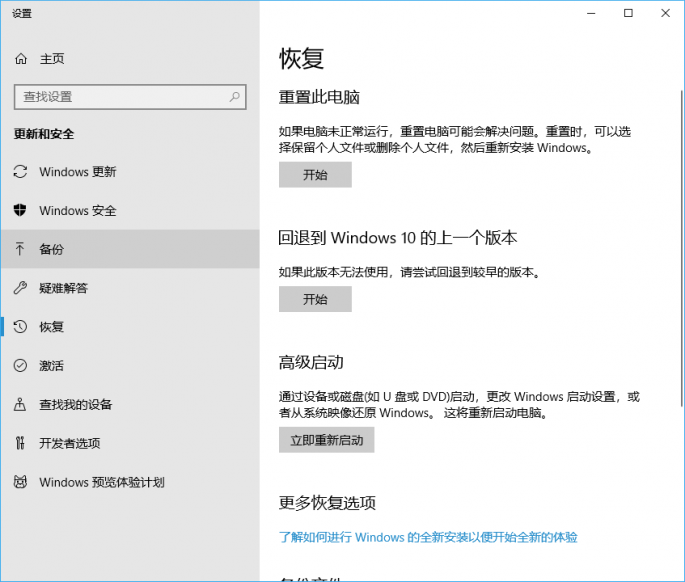Image resolution: width=685 pixels, height=582 pixels.
Task: Click the 查找我的设备 person icon
Action: pyautogui.click(x=21, y=405)
